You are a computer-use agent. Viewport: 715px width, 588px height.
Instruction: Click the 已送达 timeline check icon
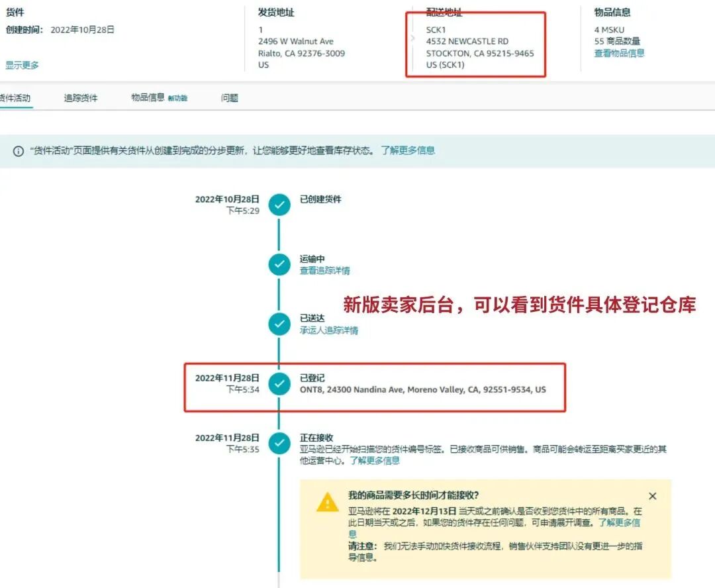(279, 324)
